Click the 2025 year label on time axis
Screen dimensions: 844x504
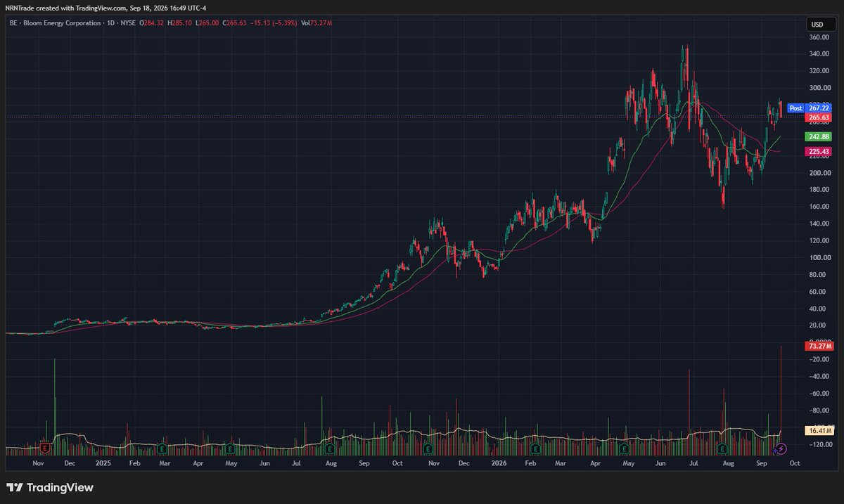click(103, 463)
